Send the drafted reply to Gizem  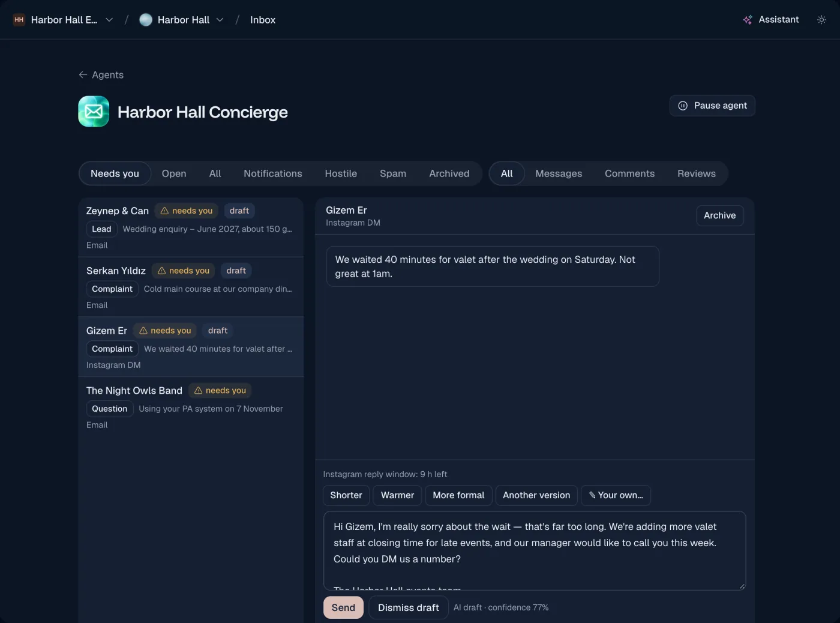343,607
